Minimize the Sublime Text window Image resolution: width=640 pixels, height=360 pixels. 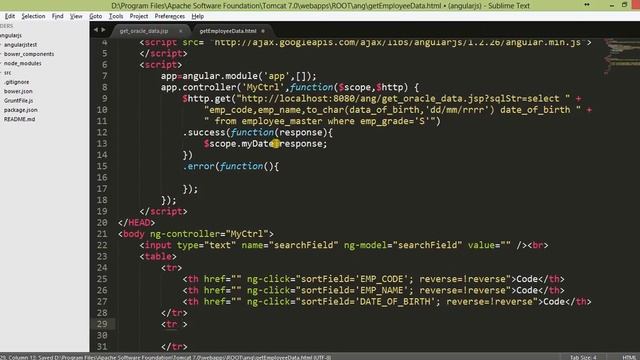point(611,5)
